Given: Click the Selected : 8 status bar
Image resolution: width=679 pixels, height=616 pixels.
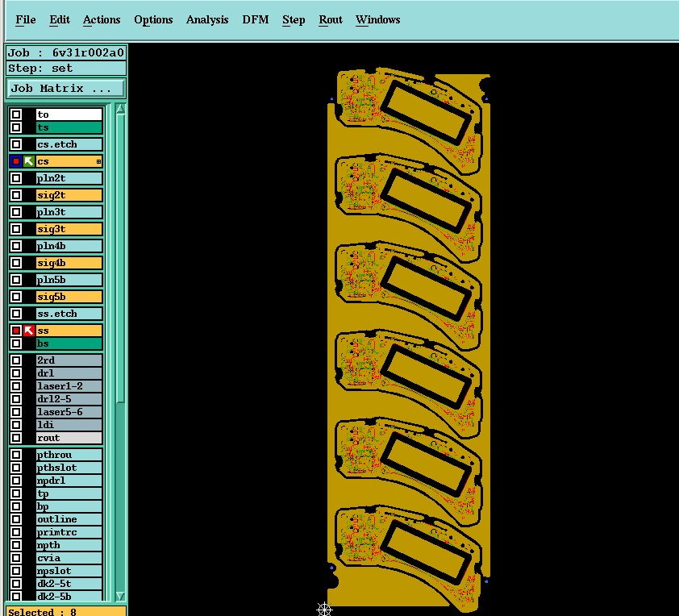Looking at the screenshot, I should [66, 611].
